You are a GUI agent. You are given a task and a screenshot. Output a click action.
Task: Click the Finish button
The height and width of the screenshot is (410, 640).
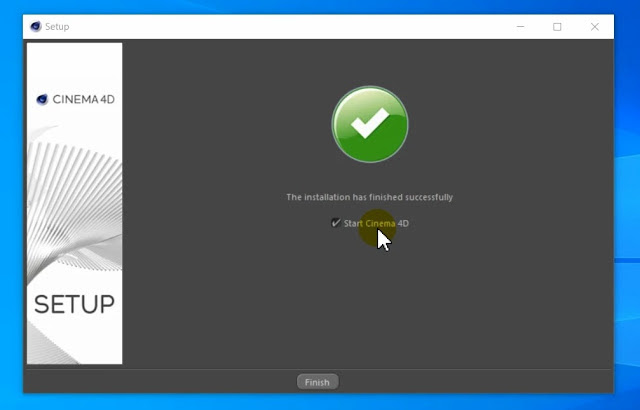pyautogui.click(x=318, y=382)
